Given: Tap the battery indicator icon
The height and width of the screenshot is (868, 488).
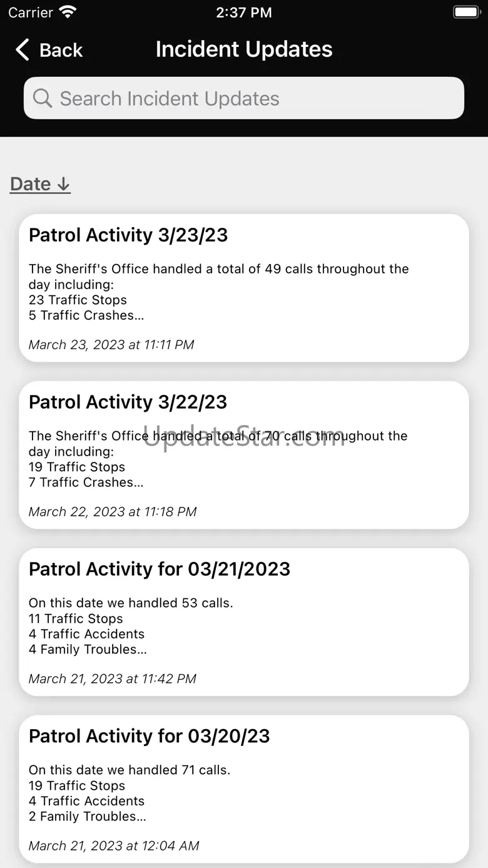Looking at the screenshot, I should pyautogui.click(x=465, y=12).
